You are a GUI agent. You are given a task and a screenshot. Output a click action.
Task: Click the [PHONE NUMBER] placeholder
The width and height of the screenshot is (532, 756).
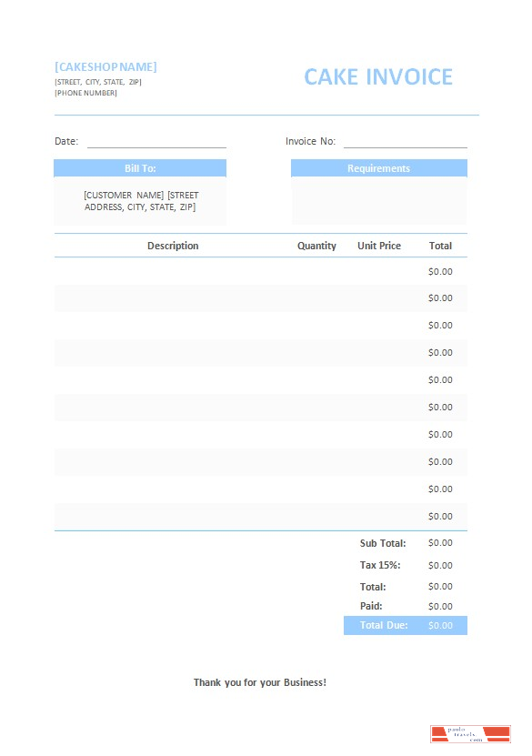click(85, 93)
